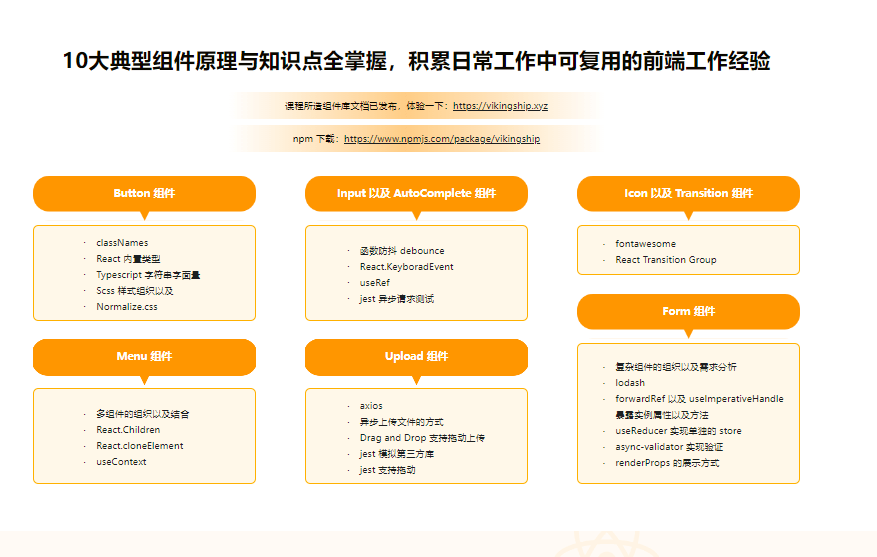This screenshot has width=877, height=557.
Task: Select the Input 以及 AutoComplete 组件 header
Action: tap(416, 193)
